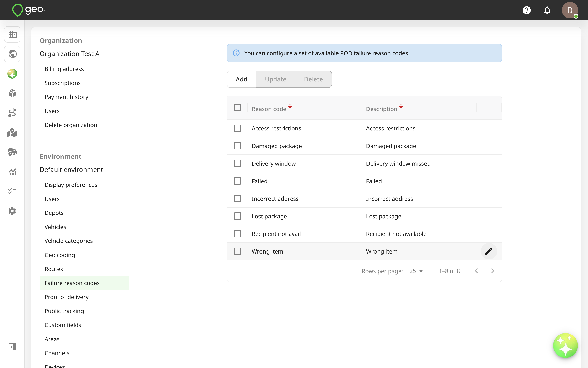Toggle the select-all header checkbox
588x368 pixels.
point(237,108)
